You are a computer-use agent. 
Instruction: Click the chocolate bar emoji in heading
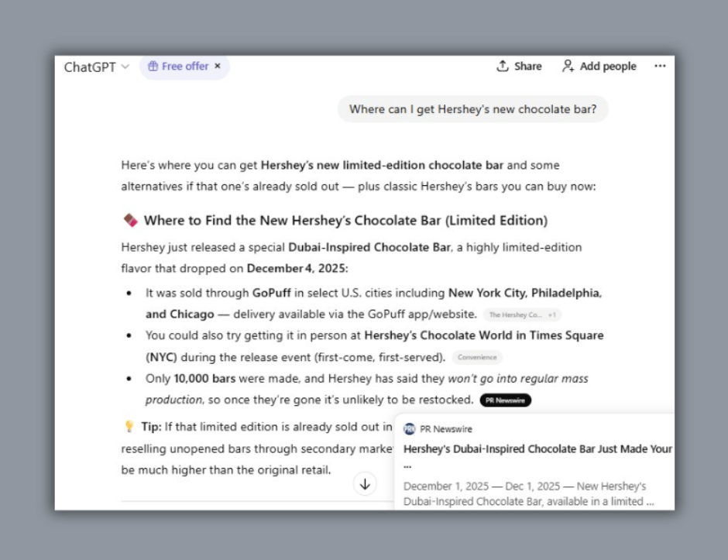click(130, 221)
